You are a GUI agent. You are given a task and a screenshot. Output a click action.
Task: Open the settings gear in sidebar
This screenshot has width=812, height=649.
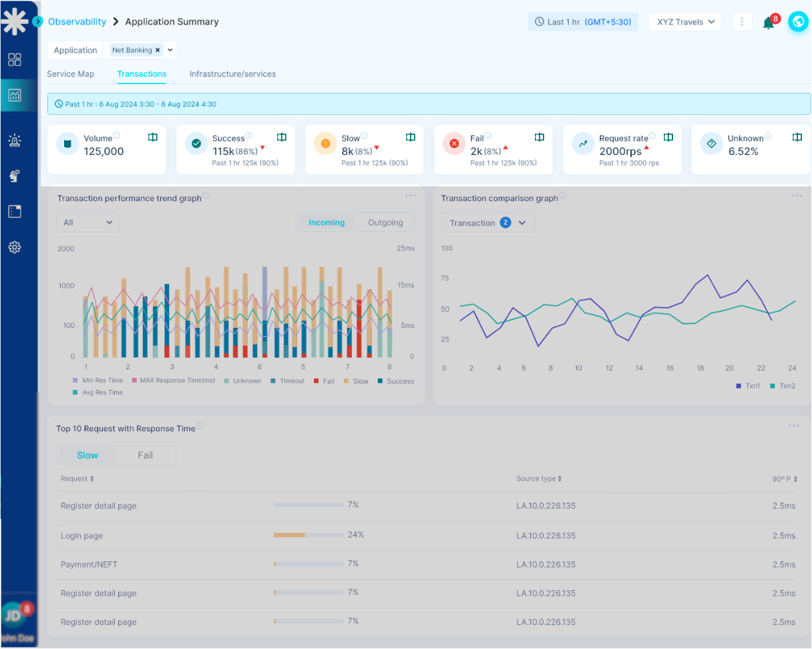[15, 247]
